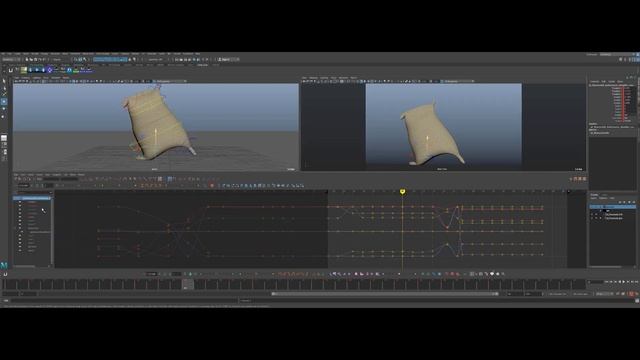Jump to start of playback range
This screenshot has height=360, width=640.
tap(607, 282)
